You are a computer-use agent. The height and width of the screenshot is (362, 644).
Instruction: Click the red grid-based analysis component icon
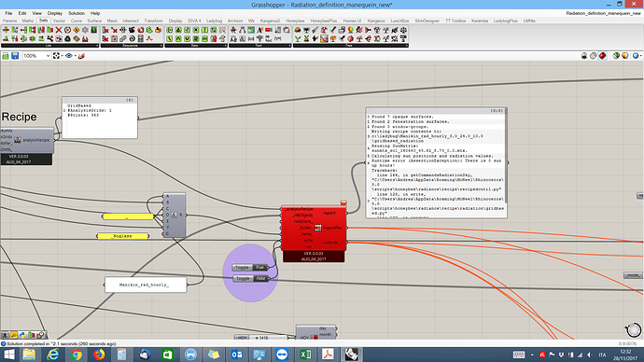(318, 228)
